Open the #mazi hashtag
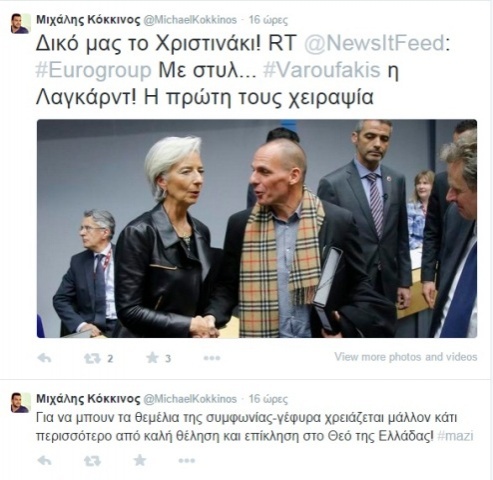493x480 pixels. tap(455, 436)
